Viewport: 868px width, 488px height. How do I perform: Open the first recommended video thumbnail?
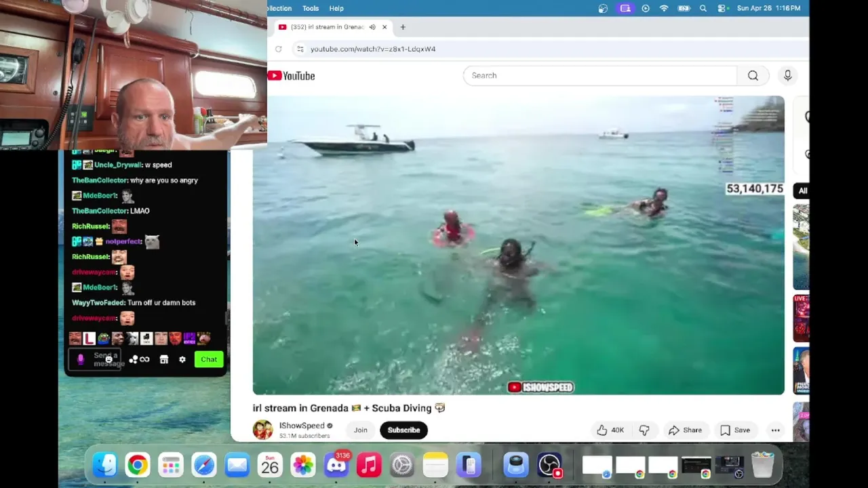point(801,247)
